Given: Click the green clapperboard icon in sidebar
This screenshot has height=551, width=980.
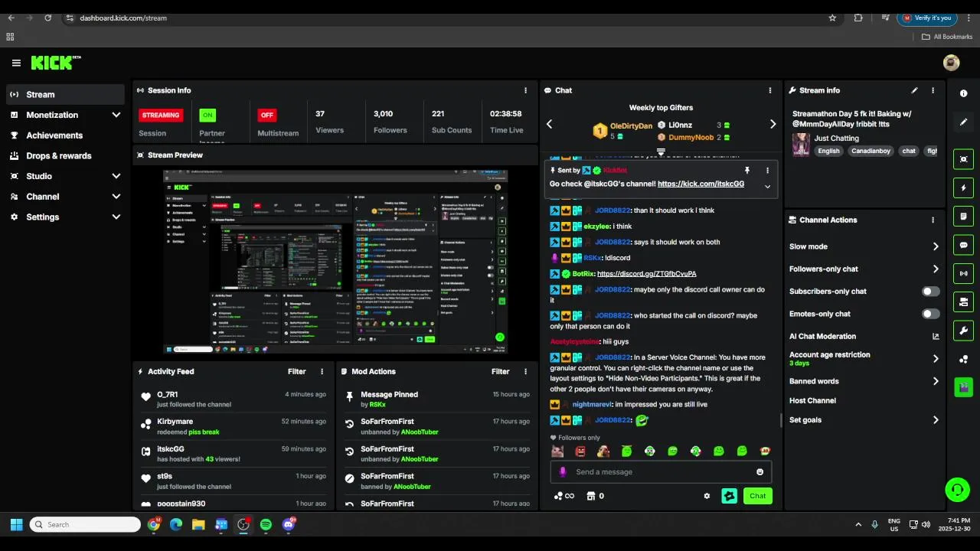Looking at the screenshot, I should click(x=963, y=387).
